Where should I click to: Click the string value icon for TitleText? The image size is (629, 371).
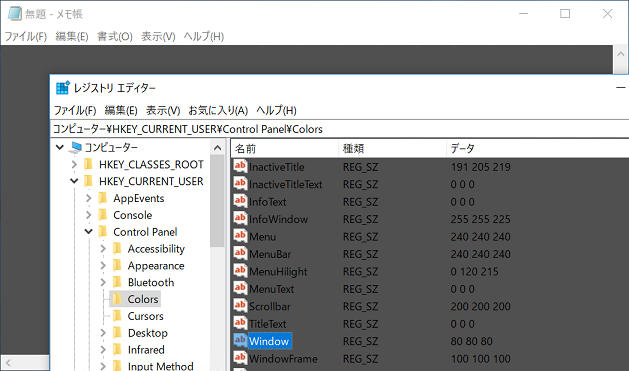coord(240,323)
